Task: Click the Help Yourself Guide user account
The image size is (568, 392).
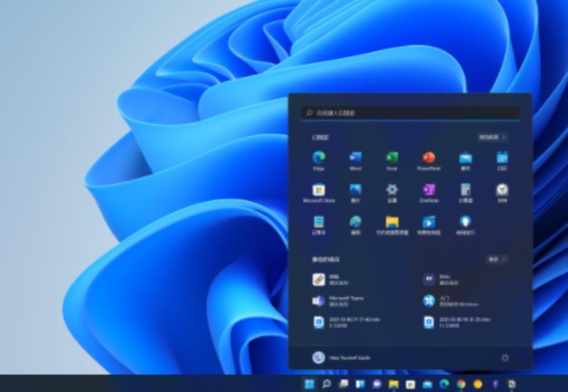Action: 342,358
